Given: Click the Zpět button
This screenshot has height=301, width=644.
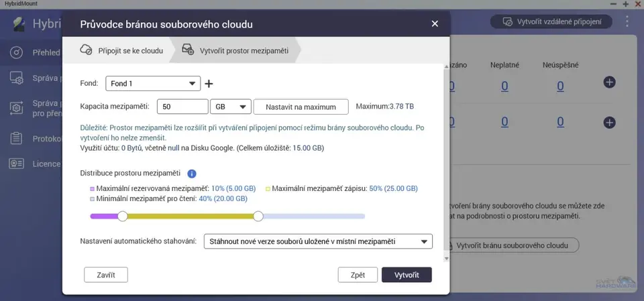Looking at the screenshot, I should point(358,275).
